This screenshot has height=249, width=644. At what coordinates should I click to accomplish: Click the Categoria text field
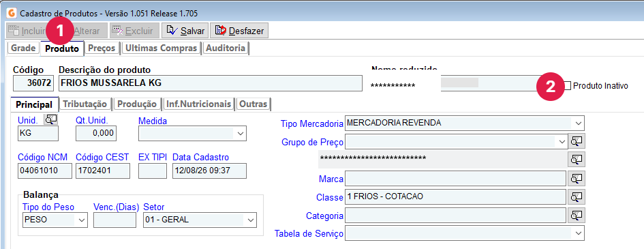point(456,215)
